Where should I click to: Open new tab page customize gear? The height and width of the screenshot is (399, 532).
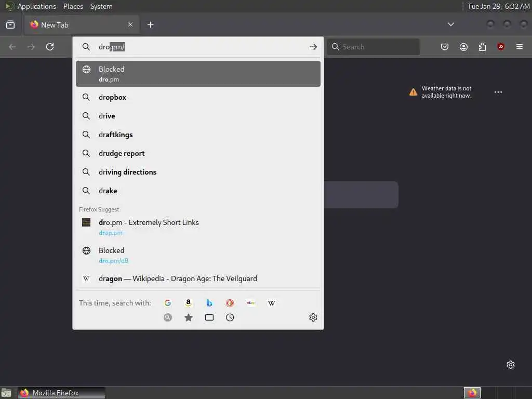pos(511,365)
